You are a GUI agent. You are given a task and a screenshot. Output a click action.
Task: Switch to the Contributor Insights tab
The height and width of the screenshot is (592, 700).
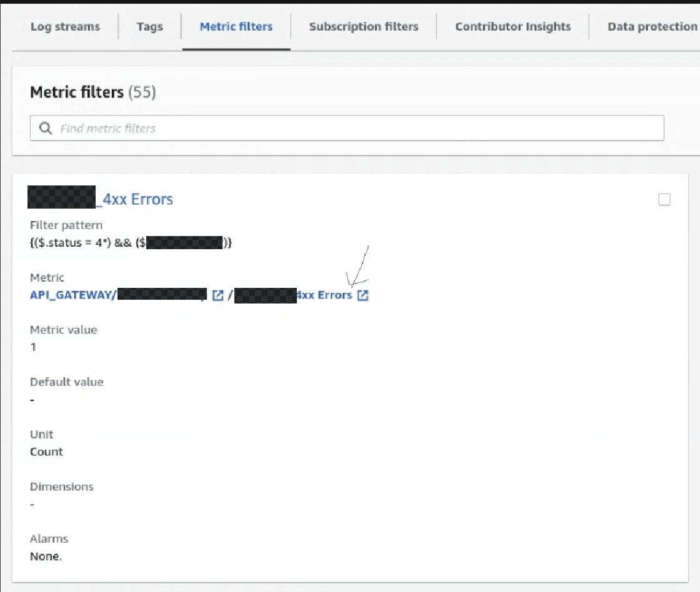pyautogui.click(x=512, y=26)
